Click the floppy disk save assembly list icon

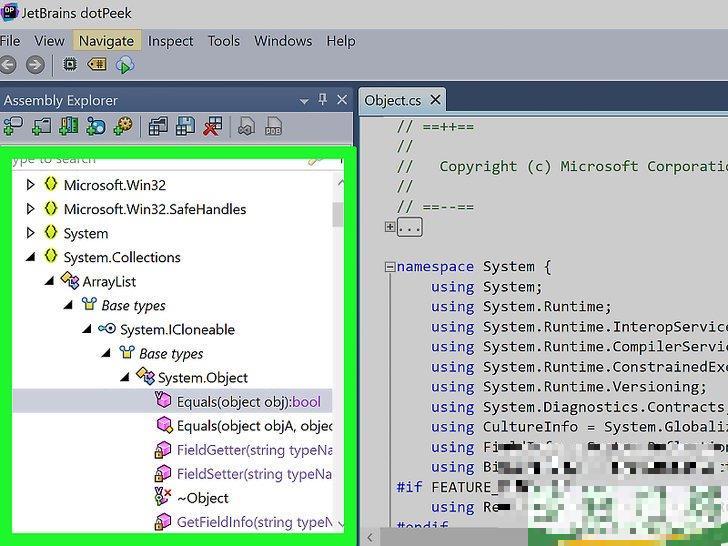pyautogui.click(x=185, y=126)
